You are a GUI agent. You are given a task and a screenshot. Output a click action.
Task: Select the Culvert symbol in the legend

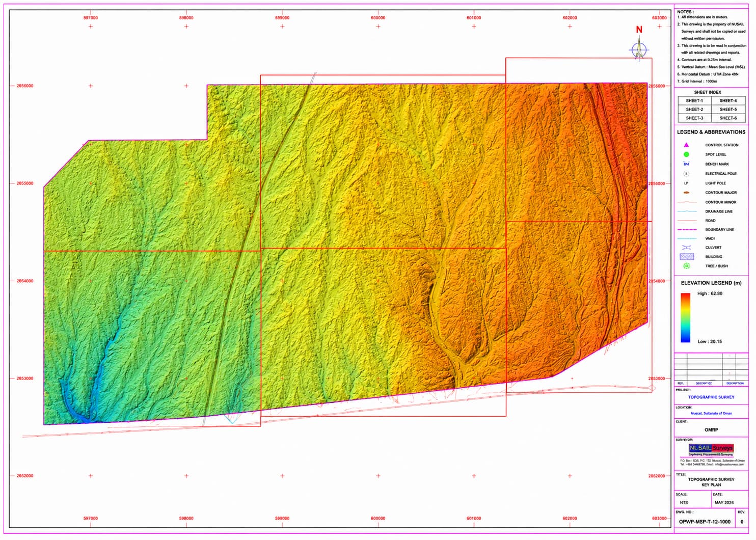pos(686,248)
